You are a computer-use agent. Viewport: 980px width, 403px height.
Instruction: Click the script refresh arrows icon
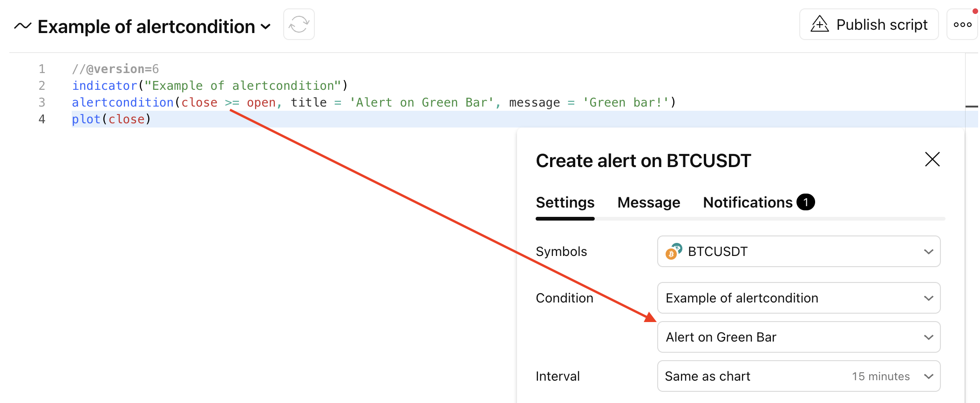tap(299, 24)
